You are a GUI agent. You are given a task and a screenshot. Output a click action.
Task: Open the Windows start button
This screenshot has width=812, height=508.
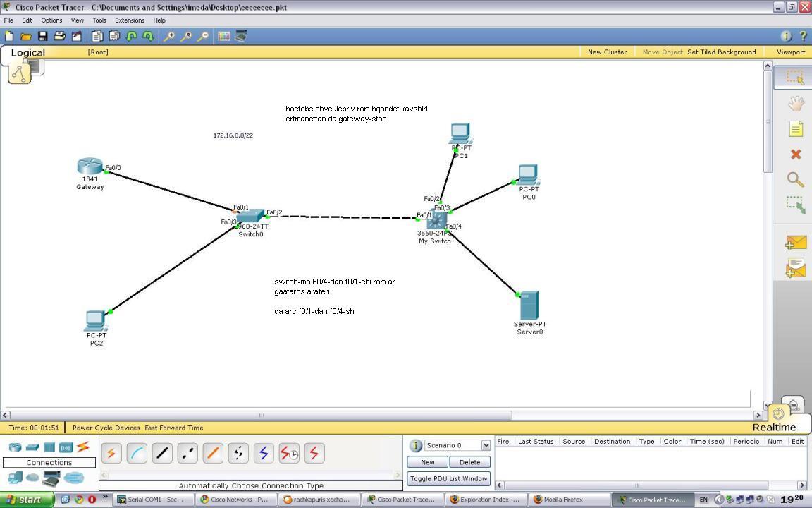pos(25,500)
